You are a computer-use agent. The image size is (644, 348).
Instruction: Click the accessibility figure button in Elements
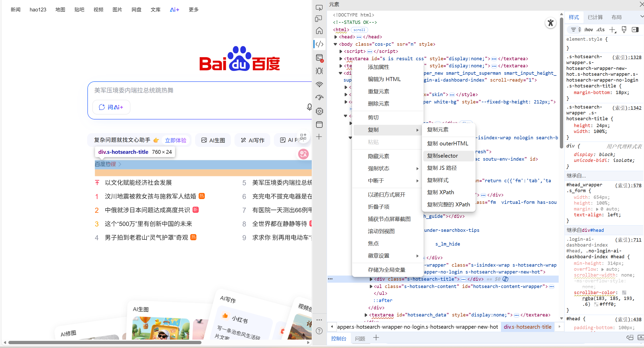coord(551,23)
